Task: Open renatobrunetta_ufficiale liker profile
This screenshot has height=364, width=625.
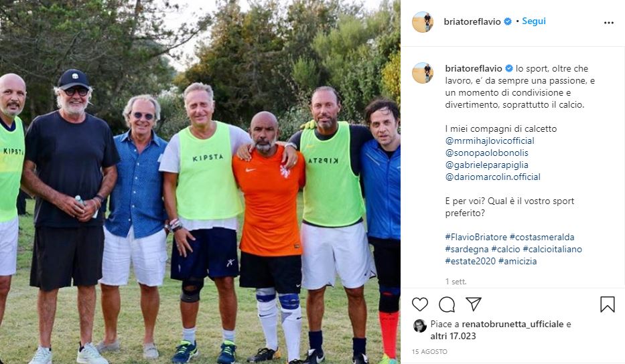Action: pos(512,324)
